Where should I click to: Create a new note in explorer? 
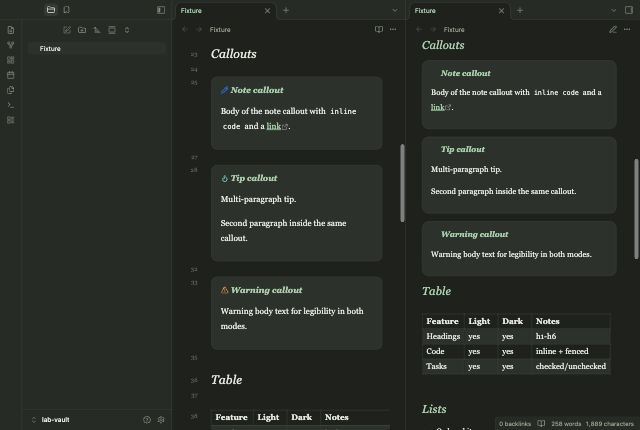pyautogui.click(x=67, y=30)
